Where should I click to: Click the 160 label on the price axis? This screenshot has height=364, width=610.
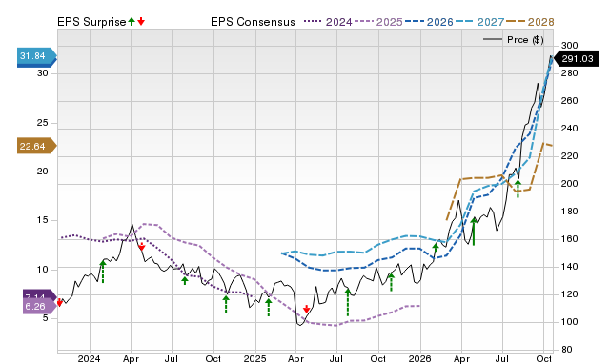pos(569,239)
